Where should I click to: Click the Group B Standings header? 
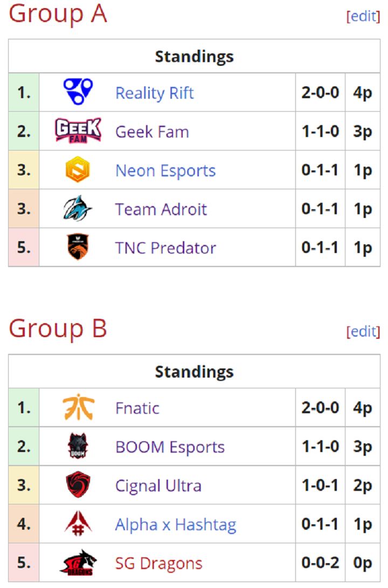[195, 372]
